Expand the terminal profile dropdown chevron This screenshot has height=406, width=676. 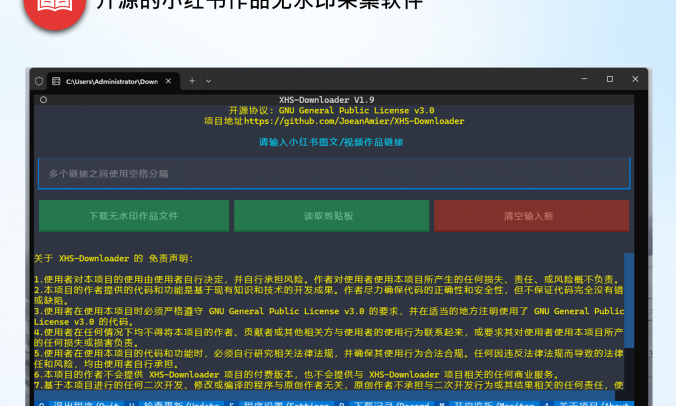click(208, 81)
